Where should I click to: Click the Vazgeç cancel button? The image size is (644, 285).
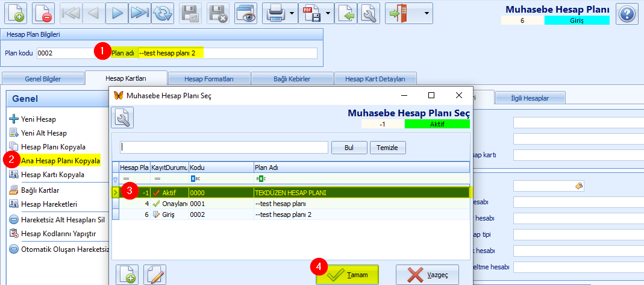tap(427, 275)
